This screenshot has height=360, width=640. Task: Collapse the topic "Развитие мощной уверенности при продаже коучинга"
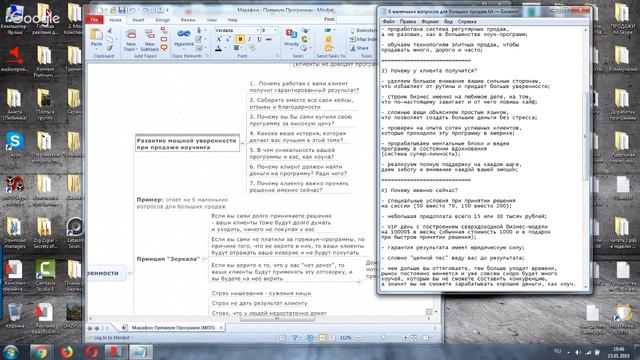pos(242,143)
